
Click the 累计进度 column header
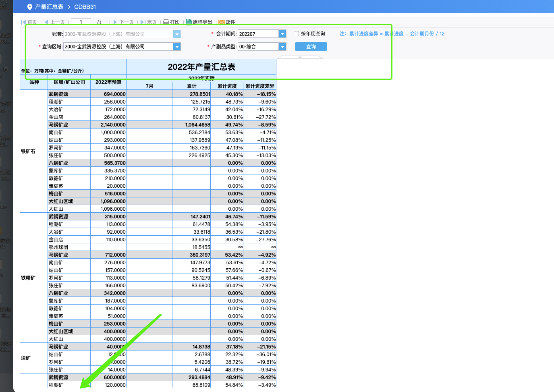pyautogui.click(x=227, y=86)
